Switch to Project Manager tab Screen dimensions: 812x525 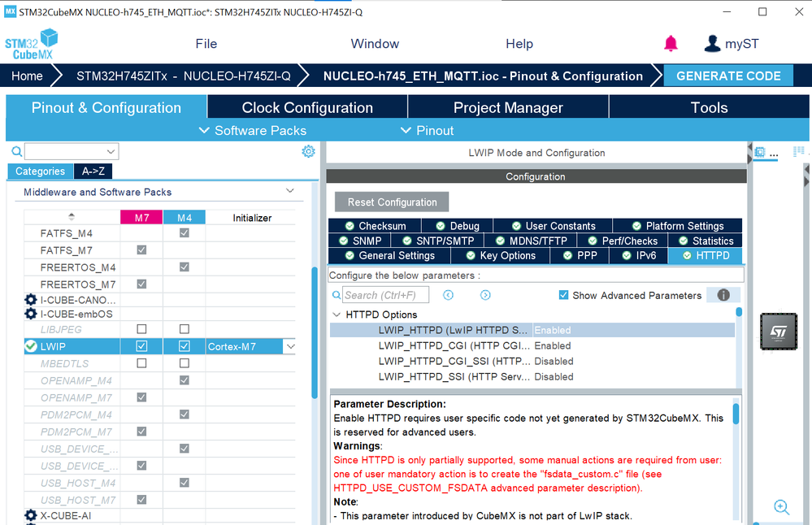tap(508, 108)
